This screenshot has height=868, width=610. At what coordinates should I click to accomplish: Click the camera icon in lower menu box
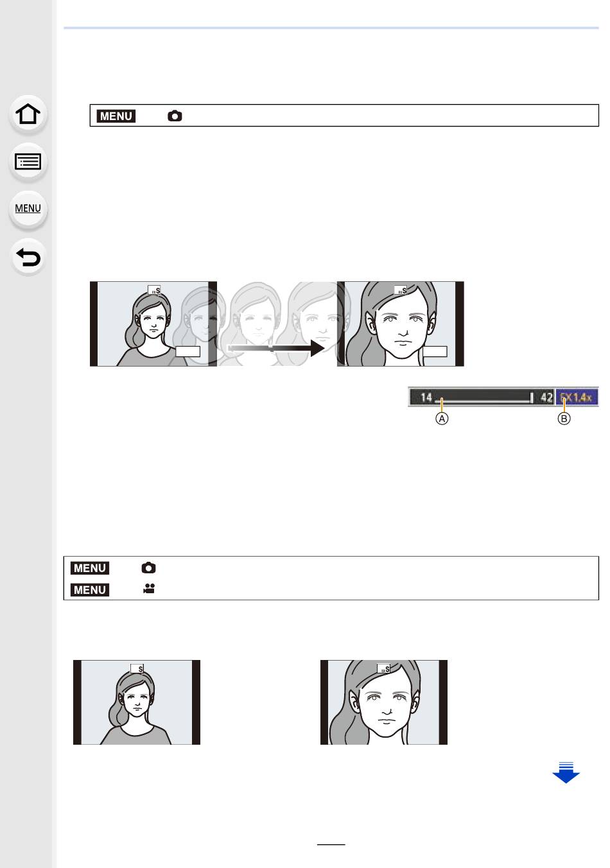pyautogui.click(x=148, y=568)
